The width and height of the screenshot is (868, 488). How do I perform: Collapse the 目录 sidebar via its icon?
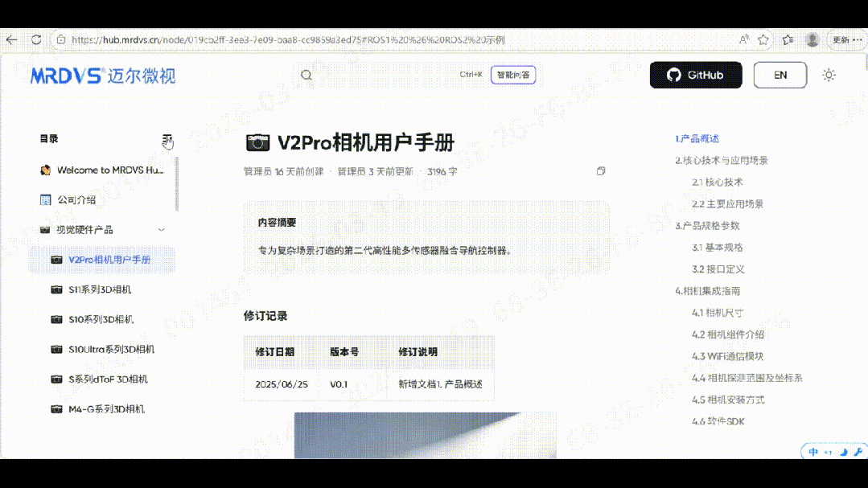coord(167,139)
